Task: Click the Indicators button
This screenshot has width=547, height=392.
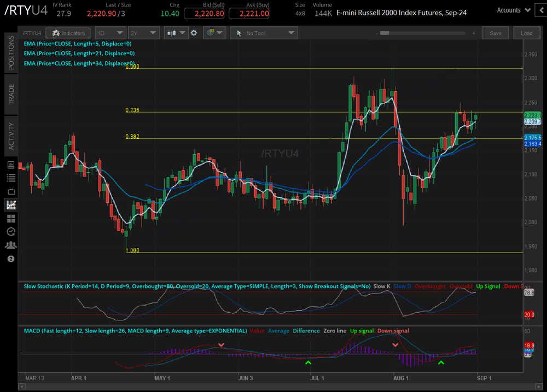Action: (x=68, y=33)
